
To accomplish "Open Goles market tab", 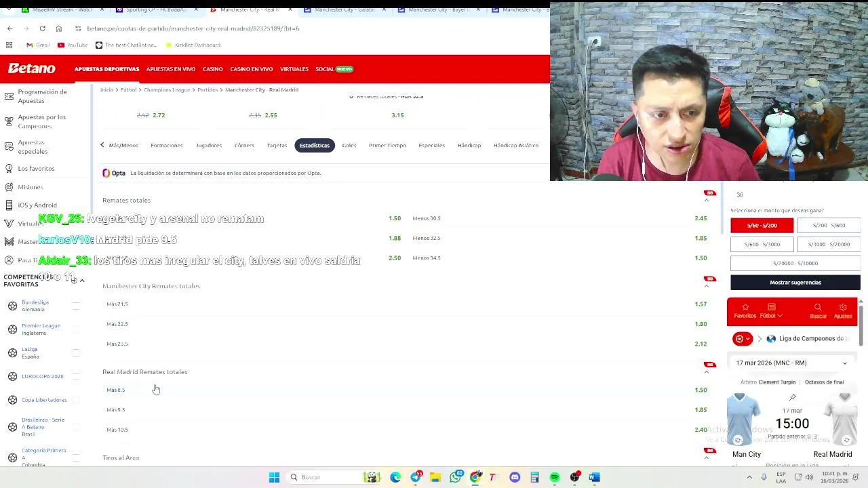I will pos(349,145).
